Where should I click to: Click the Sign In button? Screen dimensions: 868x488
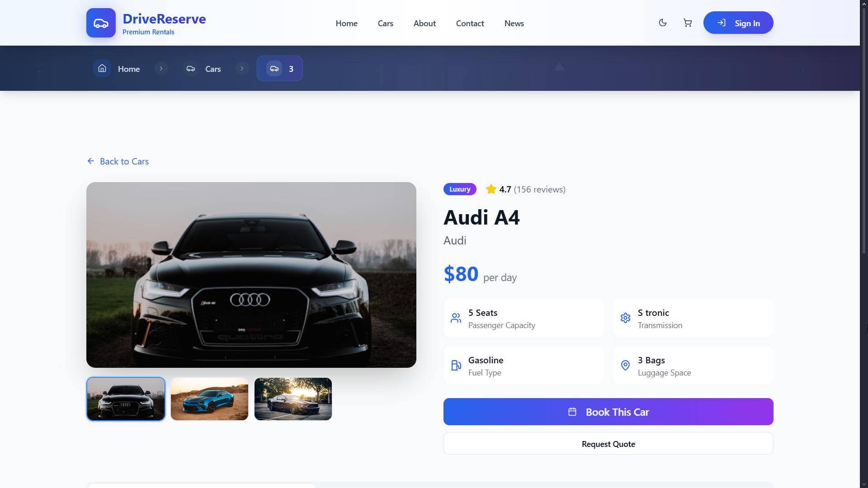click(x=738, y=23)
